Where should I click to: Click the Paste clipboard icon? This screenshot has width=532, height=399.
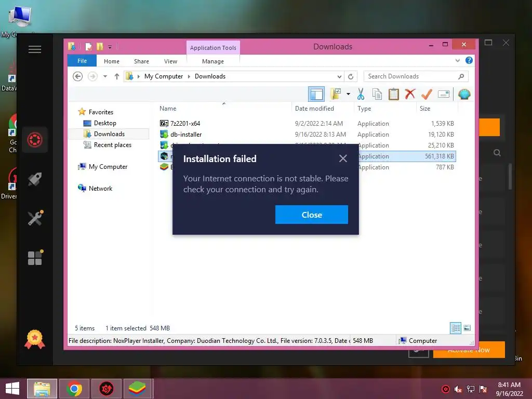tap(394, 94)
